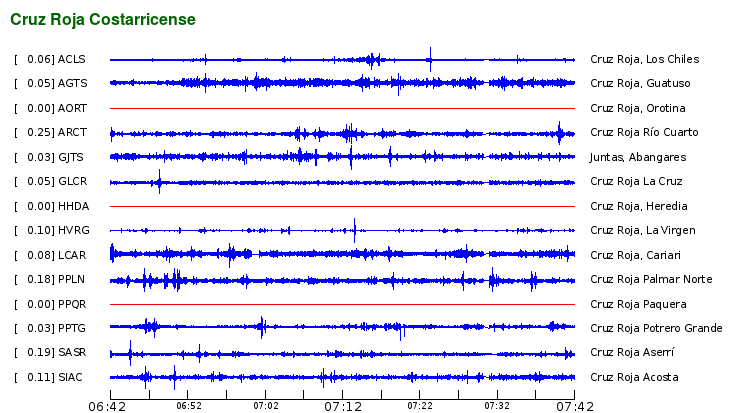Select the LCAR station code
Viewport: 740px width, 413px height.
coord(72,255)
